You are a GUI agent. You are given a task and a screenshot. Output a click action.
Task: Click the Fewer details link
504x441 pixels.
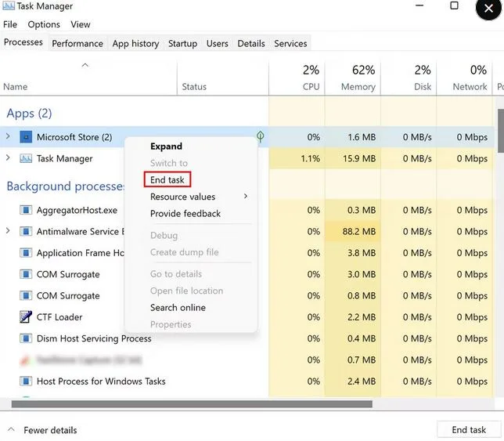click(50, 430)
